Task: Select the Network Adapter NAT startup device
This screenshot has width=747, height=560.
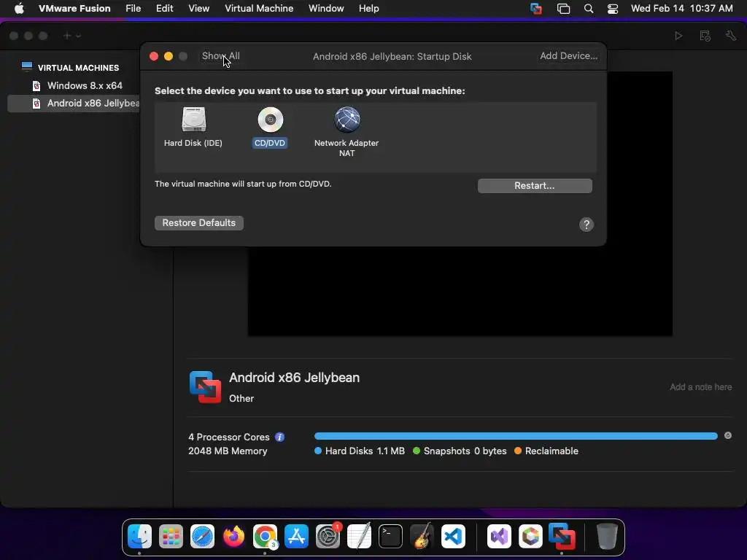Action: [347, 131]
